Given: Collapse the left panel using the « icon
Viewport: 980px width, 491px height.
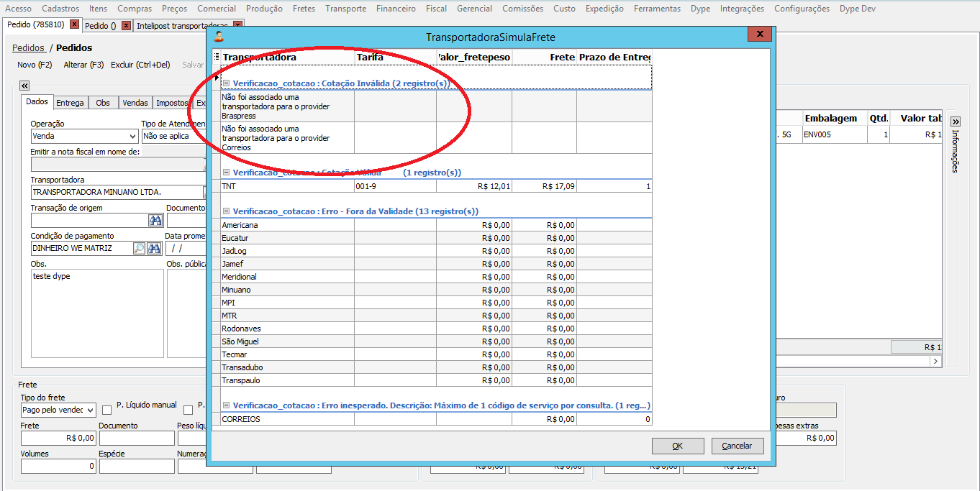Looking at the screenshot, I should tap(24, 85).
